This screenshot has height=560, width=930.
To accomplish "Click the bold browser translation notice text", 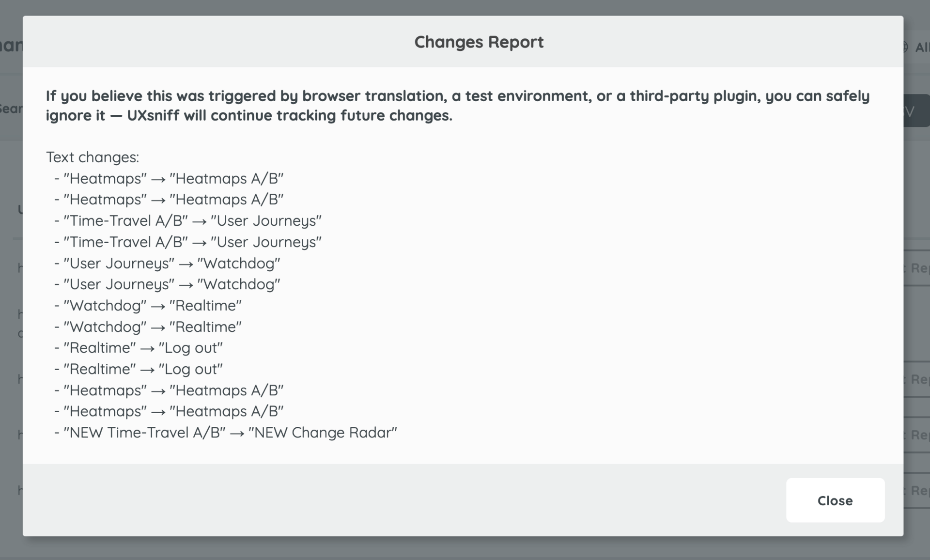I will pos(457,106).
